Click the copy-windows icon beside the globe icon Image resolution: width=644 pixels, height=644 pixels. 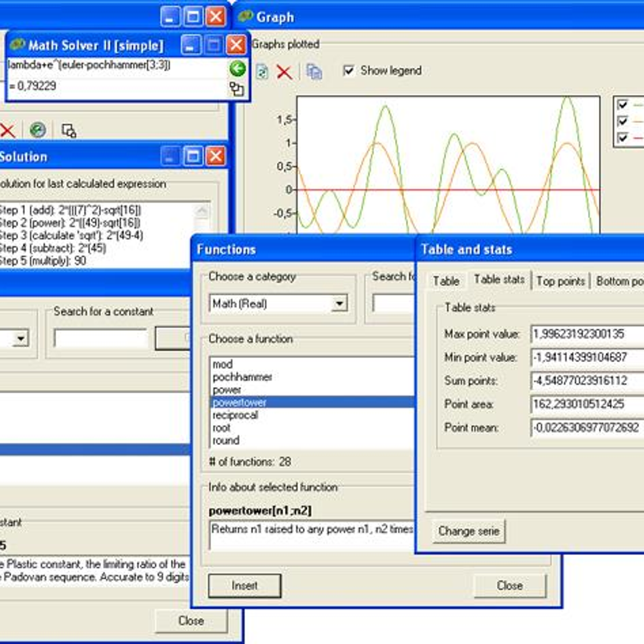tap(68, 130)
